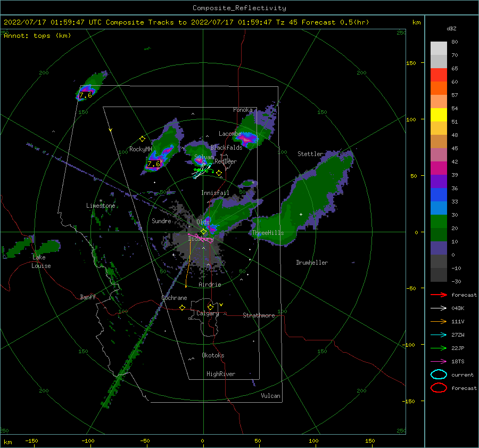This screenshot has height=448, width=479.
Task: Click the Didsbury town label
Action: (201, 239)
